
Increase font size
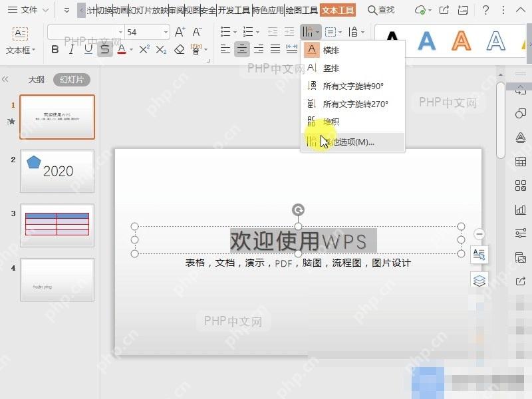pyautogui.click(x=180, y=32)
